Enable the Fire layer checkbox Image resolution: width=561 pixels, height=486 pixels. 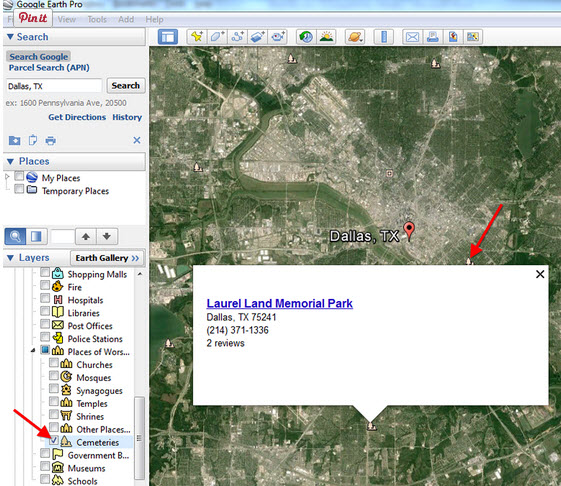tap(45, 286)
